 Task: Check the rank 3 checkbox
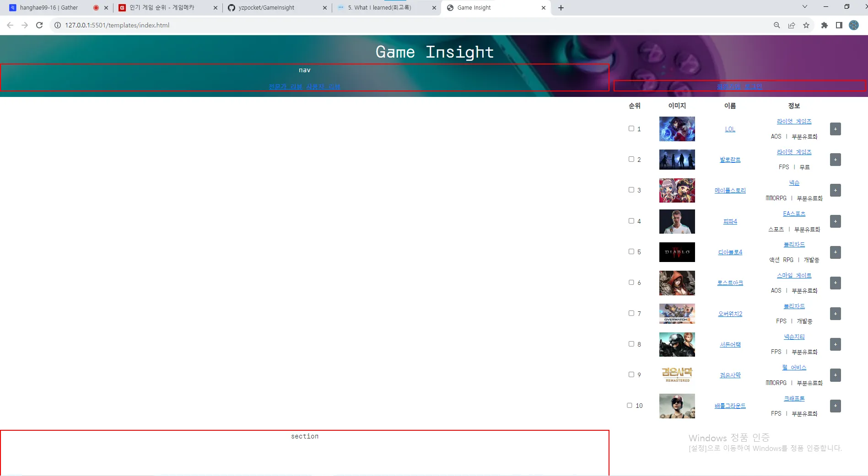point(631,190)
